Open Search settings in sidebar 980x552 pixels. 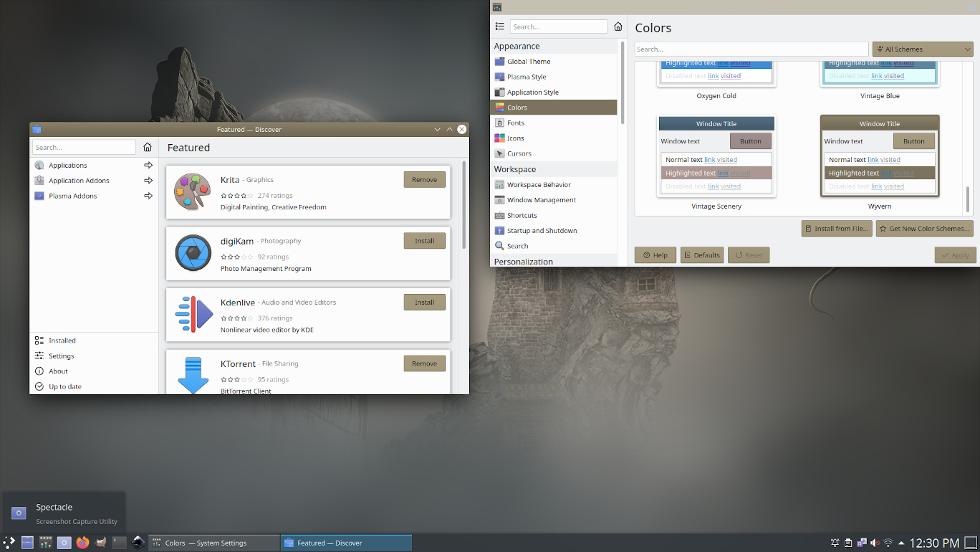(x=554, y=246)
